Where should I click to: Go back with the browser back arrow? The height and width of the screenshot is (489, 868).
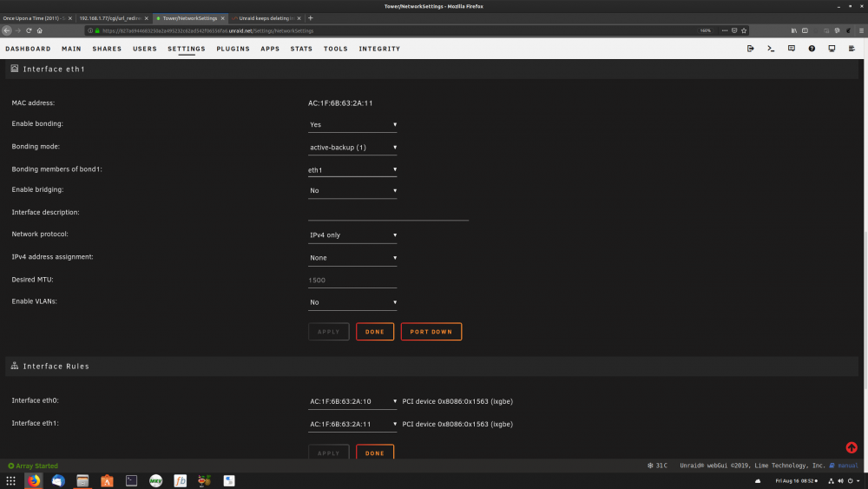(x=7, y=30)
